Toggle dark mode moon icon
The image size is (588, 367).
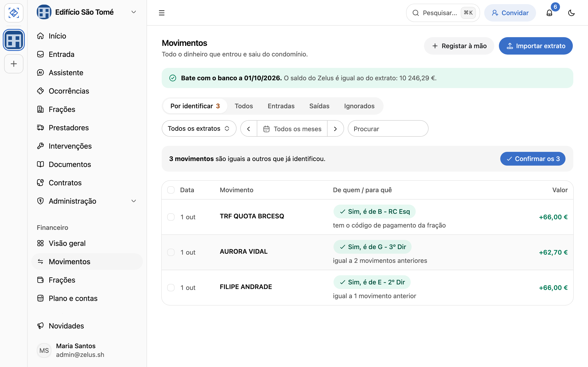(x=571, y=13)
